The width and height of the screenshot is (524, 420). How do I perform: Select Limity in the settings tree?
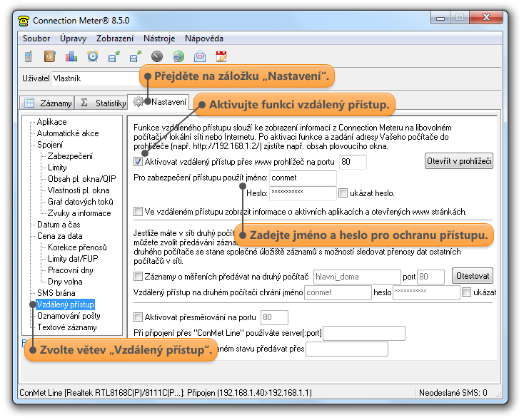click(x=57, y=168)
